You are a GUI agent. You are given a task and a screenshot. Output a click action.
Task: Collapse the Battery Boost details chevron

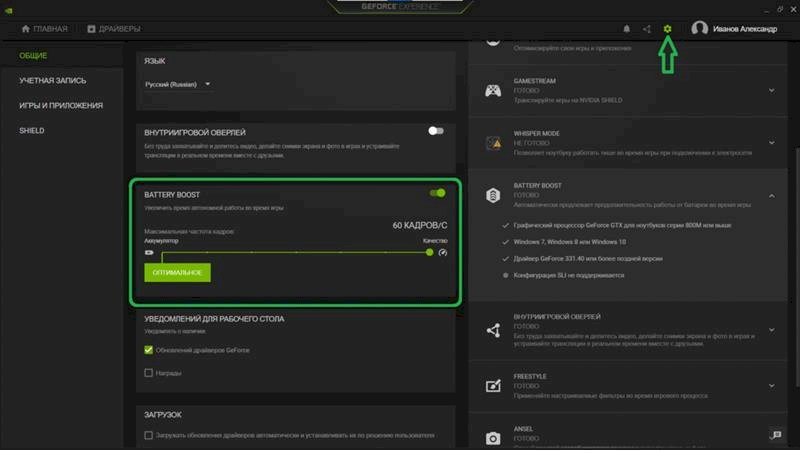[x=771, y=196]
